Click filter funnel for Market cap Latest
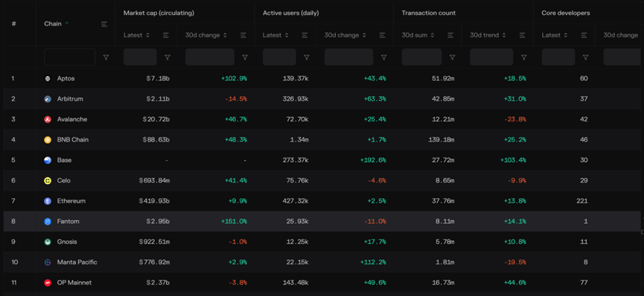This screenshot has height=296, width=644. point(168,57)
